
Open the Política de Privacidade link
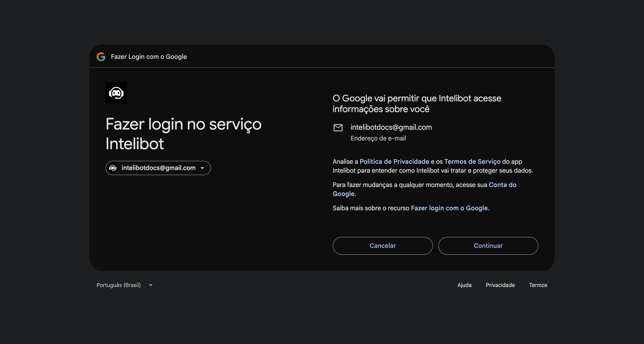(x=394, y=161)
